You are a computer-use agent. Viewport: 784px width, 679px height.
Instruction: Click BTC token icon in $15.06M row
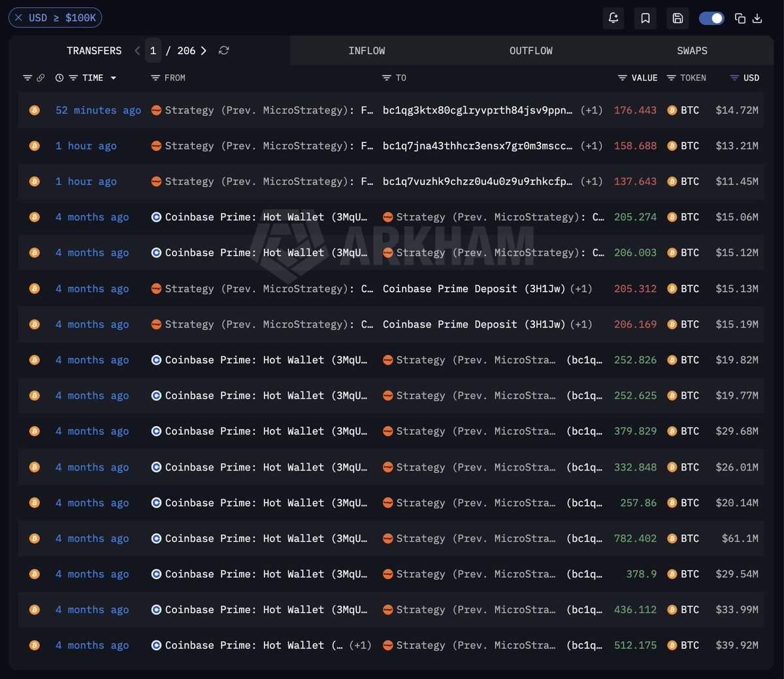tap(672, 217)
